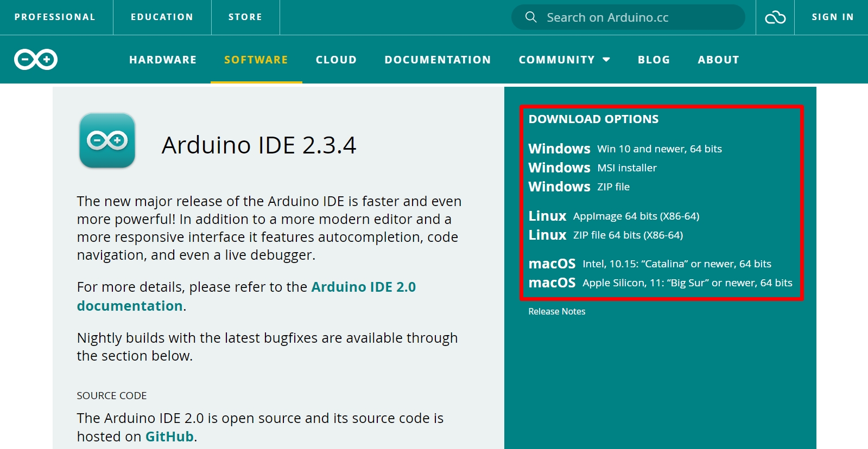
Task: Click the DOWNLOAD OPTIONS heading
Action: click(x=593, y=119)
